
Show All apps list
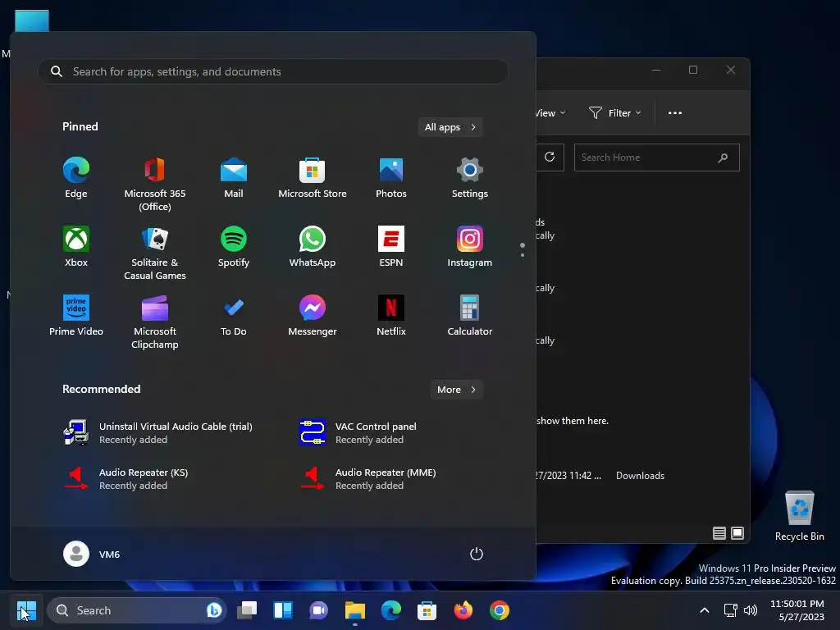coord(450,127)
